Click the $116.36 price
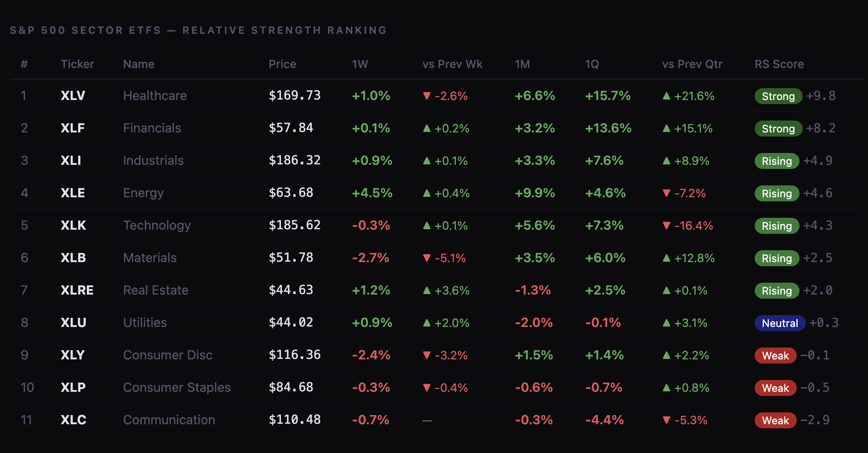Screen dimensions: 868x453 295,355
